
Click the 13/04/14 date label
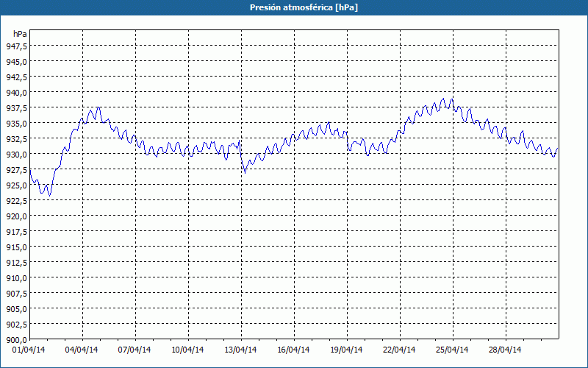[240, 350]
